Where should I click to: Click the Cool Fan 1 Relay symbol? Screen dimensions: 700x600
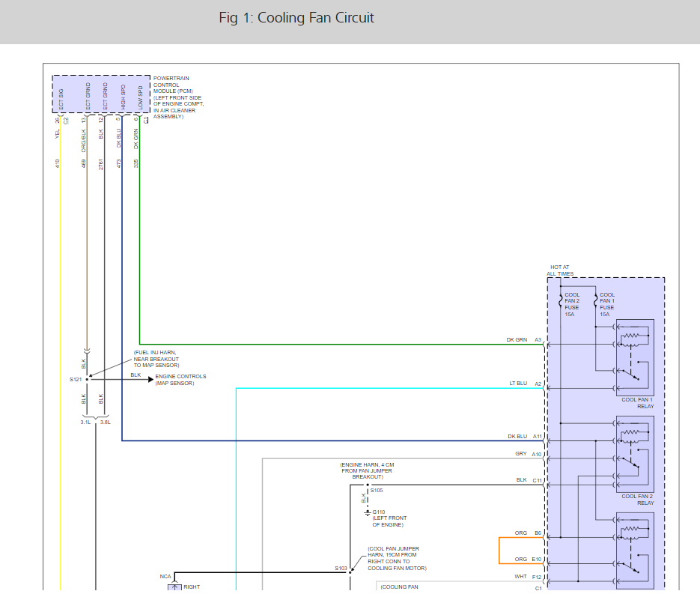click(633, 357)
